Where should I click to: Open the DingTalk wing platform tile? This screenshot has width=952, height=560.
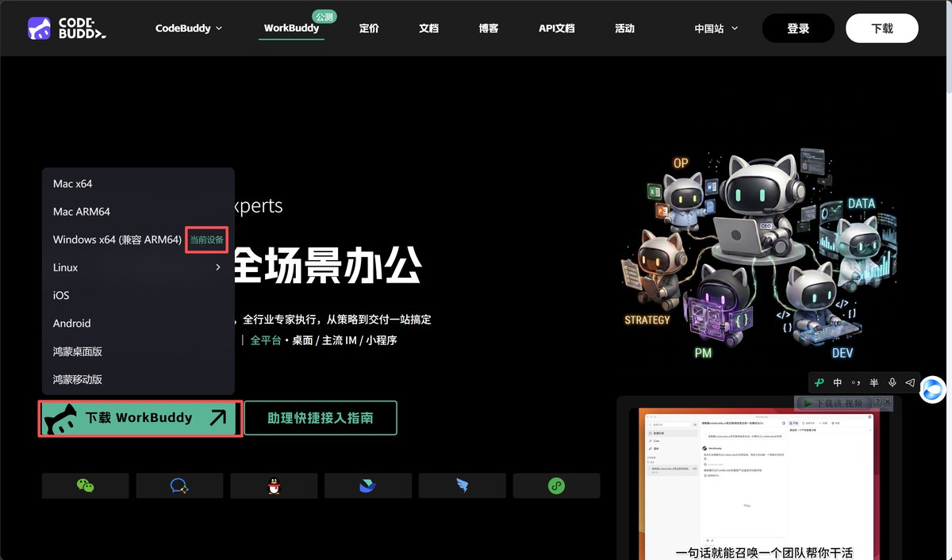click(x=463, y=485)
